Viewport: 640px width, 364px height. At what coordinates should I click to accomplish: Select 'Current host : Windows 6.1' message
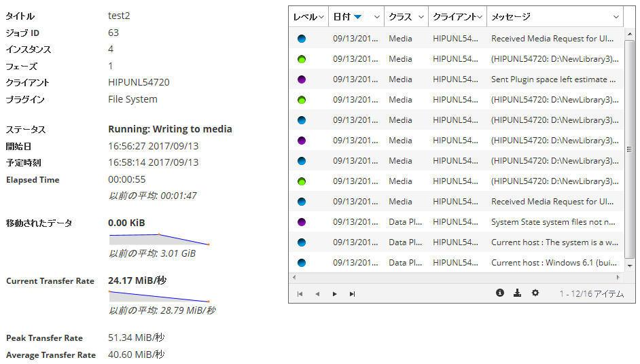point(554,263)
